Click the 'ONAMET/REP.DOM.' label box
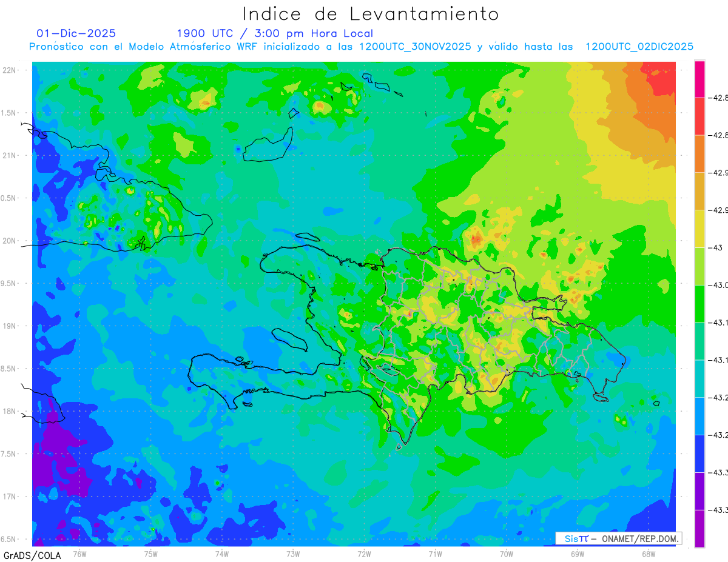 pyautogui.click(x=618, y=538)
